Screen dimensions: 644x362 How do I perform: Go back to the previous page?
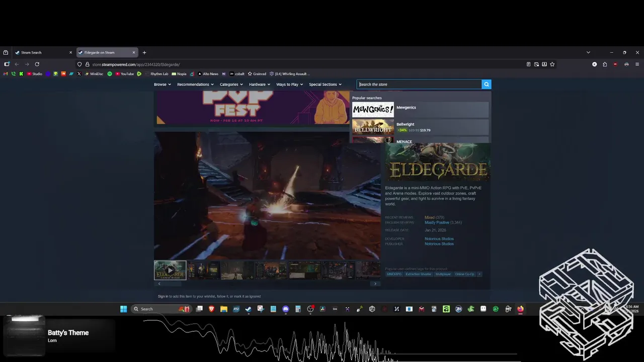17,64
